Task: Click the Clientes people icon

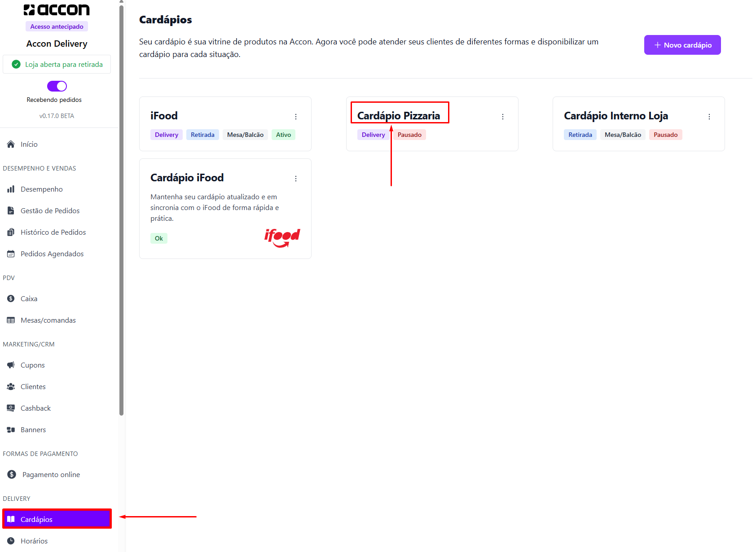Action: tap(11, 386)
